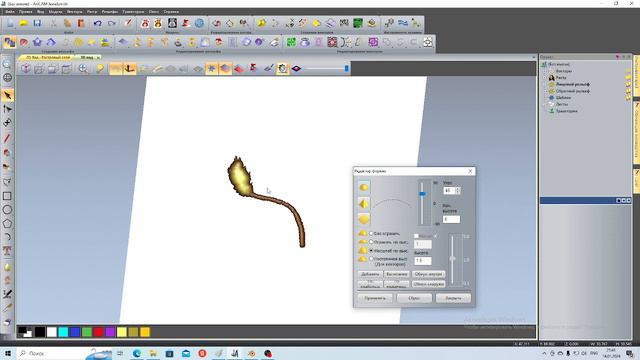Select 'Постоянная выс.' radio option

tap(371, 259)
